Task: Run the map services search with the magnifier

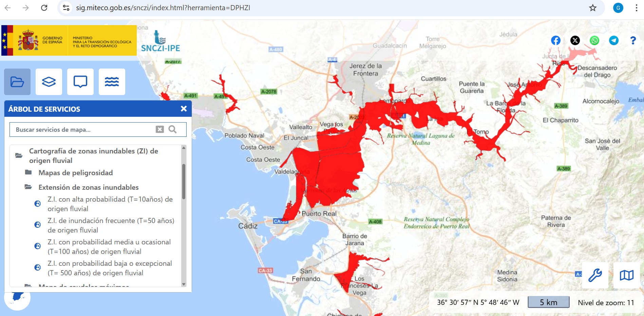Action: [x=173, y=129]
